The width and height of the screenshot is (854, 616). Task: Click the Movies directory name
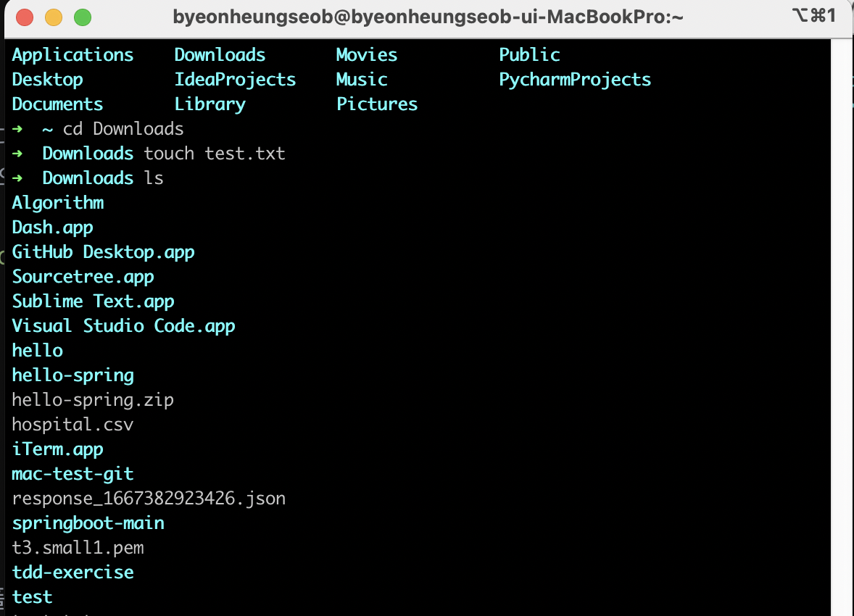(x=367, y=55)
